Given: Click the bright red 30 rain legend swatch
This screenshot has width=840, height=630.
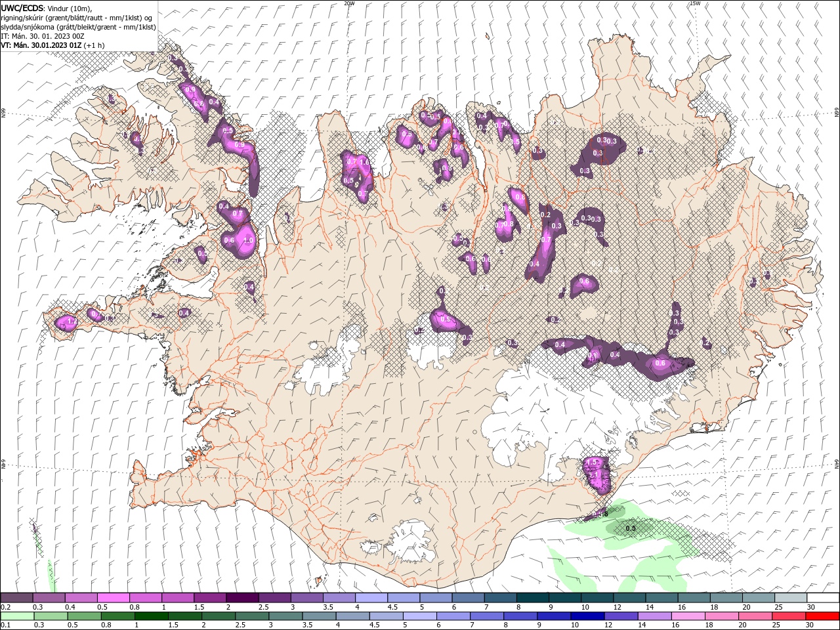Looking at the screenshot, I should click(x=822, y=616).
